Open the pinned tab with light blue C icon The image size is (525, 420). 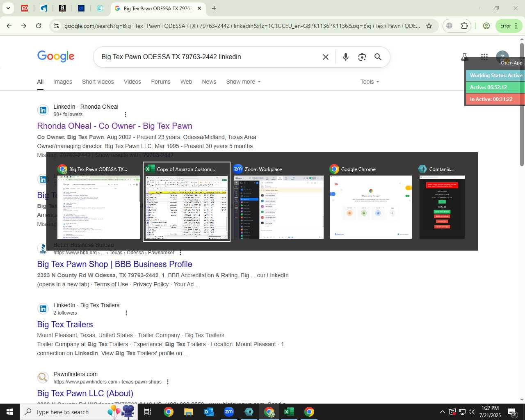(100, 8)
